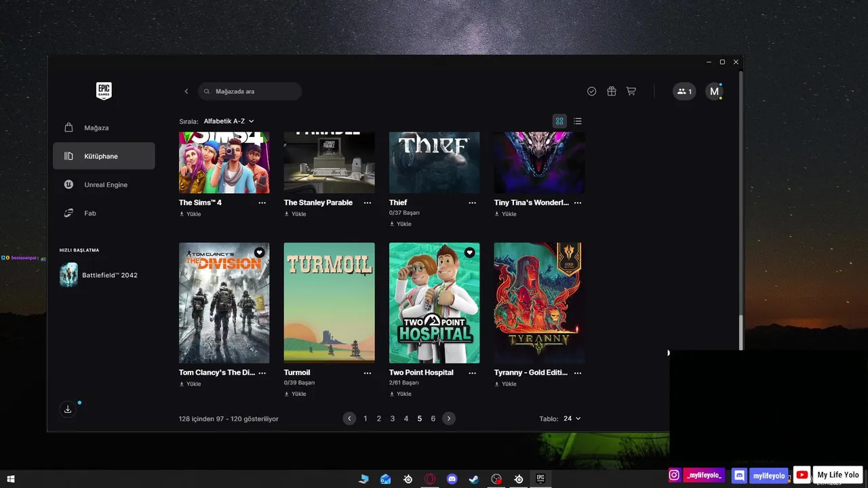
Task: Open the friends list button
Action: (x=684, y=91)
